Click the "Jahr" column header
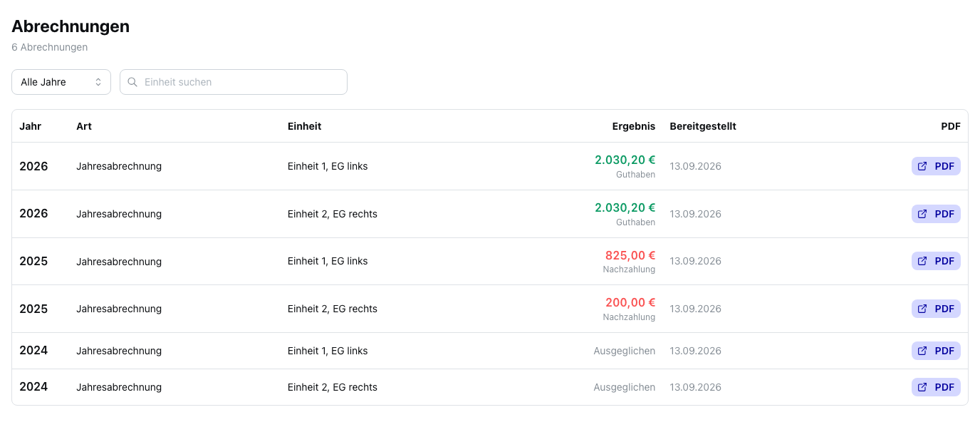Viewport: 980px width, 442px height. (31, 126)
